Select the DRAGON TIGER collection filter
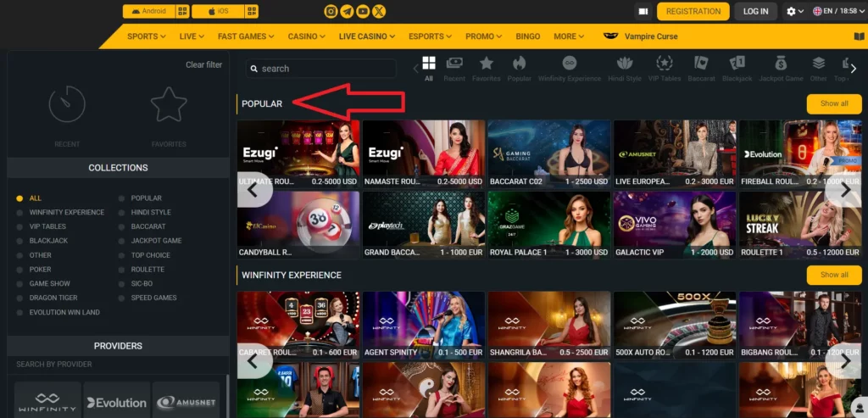Screen dimensions: 868x418 (47, 298)
